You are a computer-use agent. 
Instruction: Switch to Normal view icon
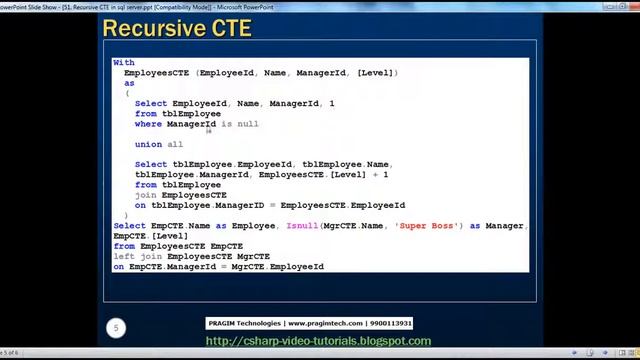click(x=622, y=353)
